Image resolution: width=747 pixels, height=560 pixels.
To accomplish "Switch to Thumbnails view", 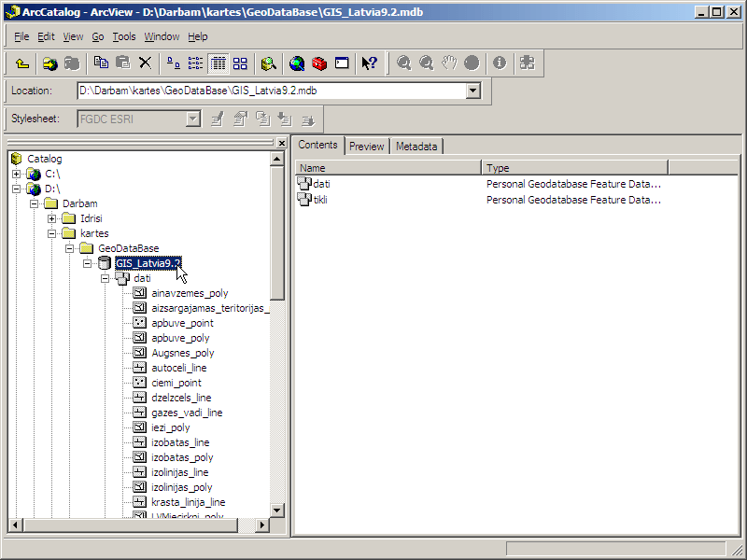I will tap(240, 63).
